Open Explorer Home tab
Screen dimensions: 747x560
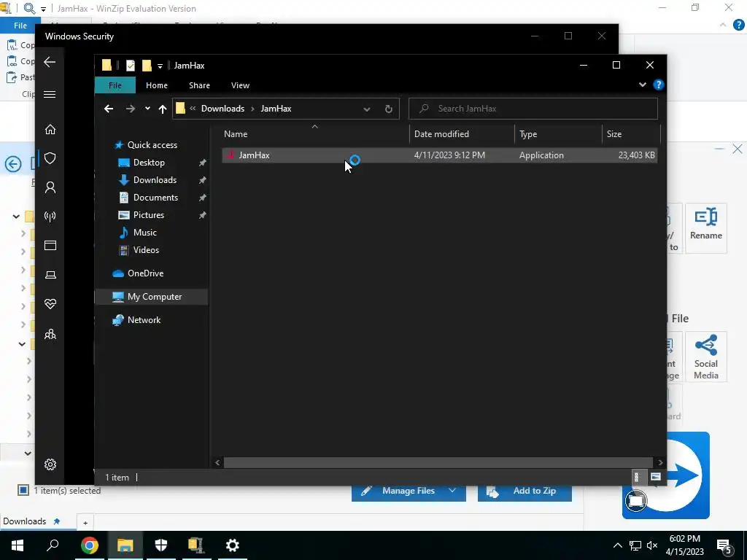coord(157,85)
